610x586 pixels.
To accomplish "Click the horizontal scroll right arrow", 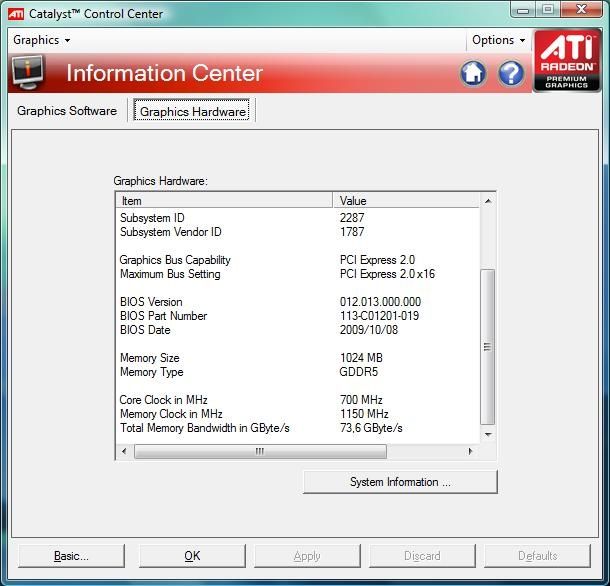I will coord(470,451).
